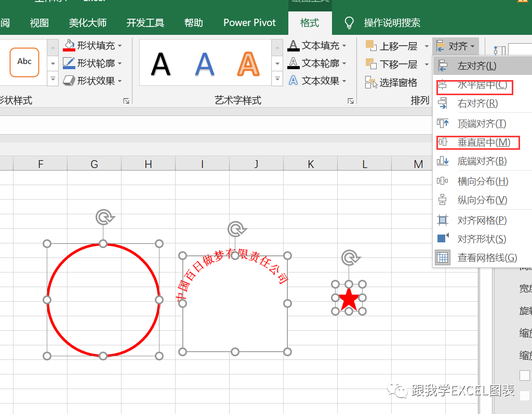This screenshot has height=414, width=532.
Task: Expand the 下移一层 dropdown arrow
Action: (x=427, y=64)
